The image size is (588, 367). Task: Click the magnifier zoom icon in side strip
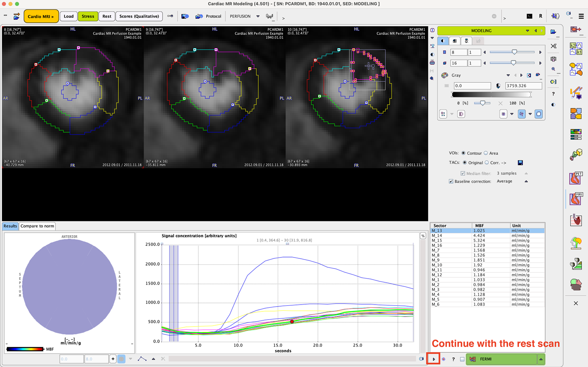click(x=554, y=69)
